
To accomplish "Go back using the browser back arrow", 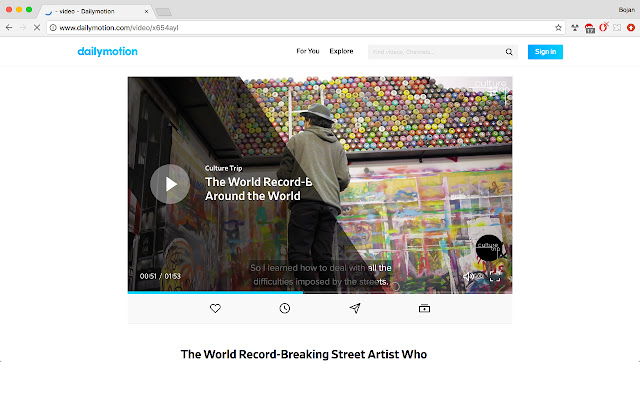I will [x=9, y=28].
